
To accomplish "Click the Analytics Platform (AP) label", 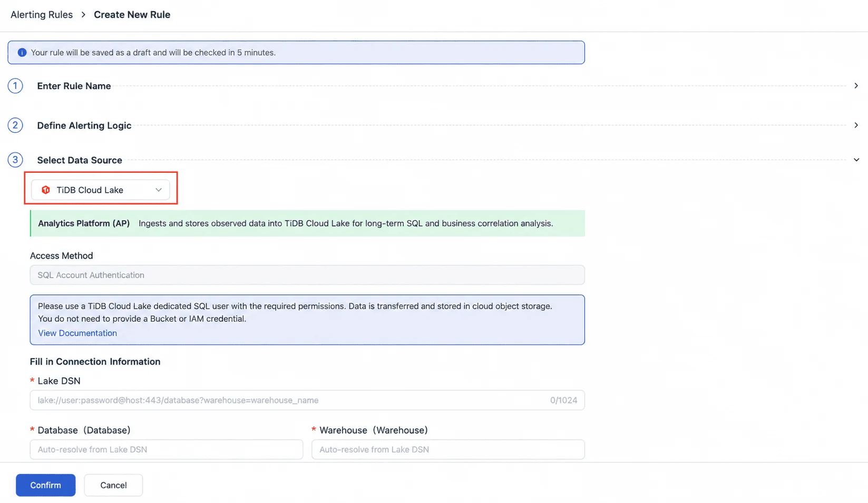I will click(x=84, y=223).
